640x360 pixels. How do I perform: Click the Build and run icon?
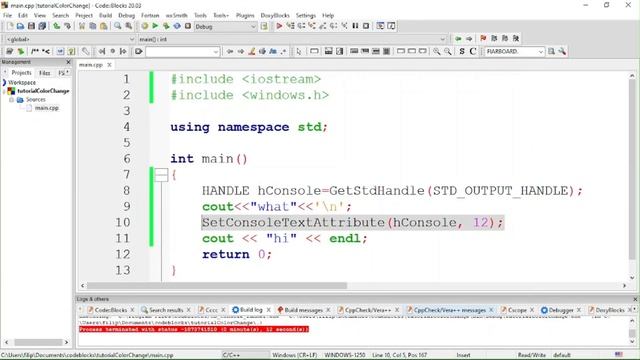coord(166,26)
